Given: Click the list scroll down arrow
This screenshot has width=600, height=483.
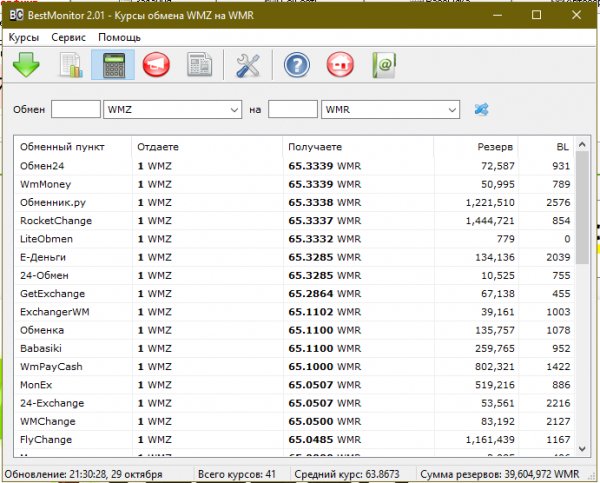Looking at the screenshot, I should 582,449.
